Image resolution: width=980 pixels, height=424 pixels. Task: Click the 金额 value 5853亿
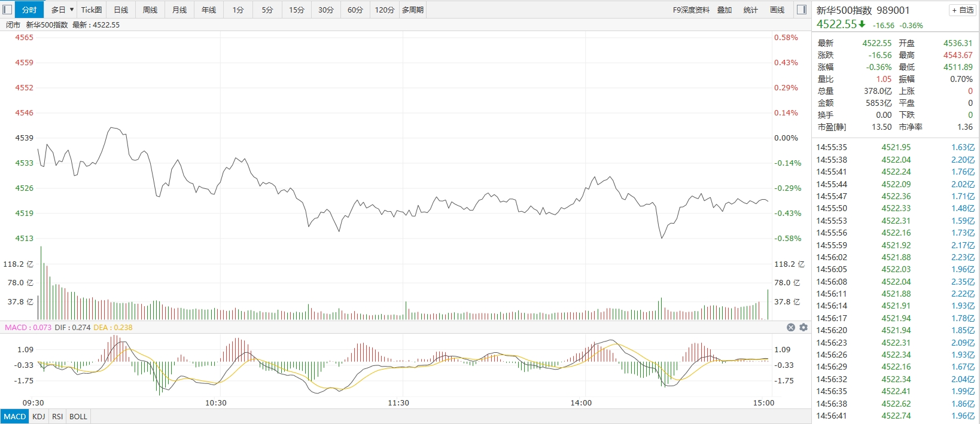click(879, 103)
